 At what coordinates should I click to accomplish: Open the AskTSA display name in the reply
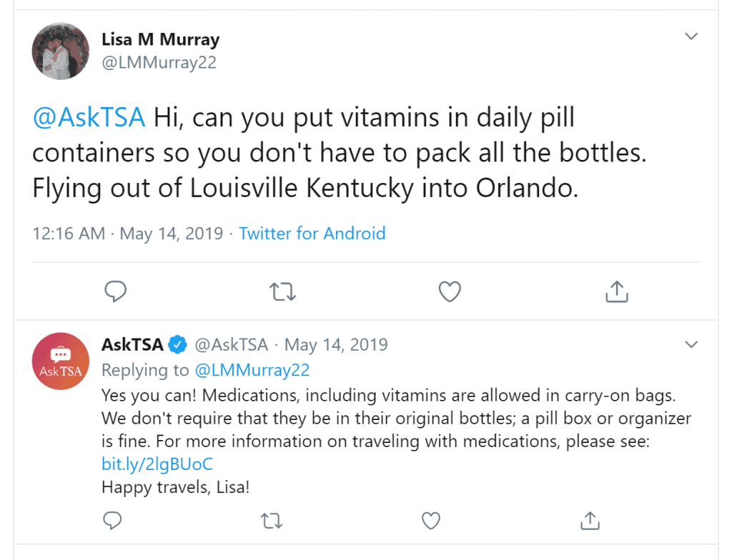tap(132, 345)
